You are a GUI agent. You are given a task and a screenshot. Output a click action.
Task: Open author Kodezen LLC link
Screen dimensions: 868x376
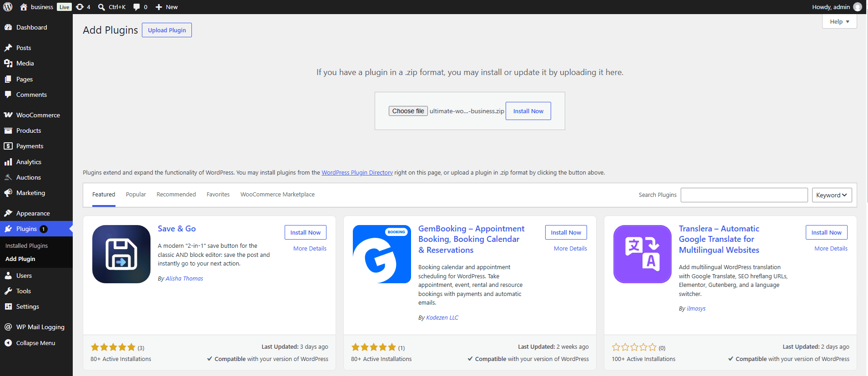pyautogui.click(x=442, y=318)
